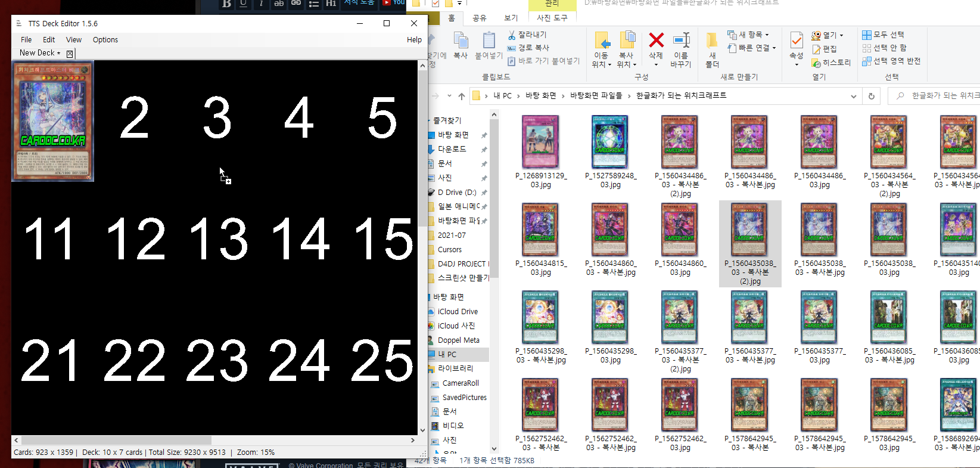Click Select none (선택 안 함)
This screenshot has width=980, height=468.
tap(884, 48)
